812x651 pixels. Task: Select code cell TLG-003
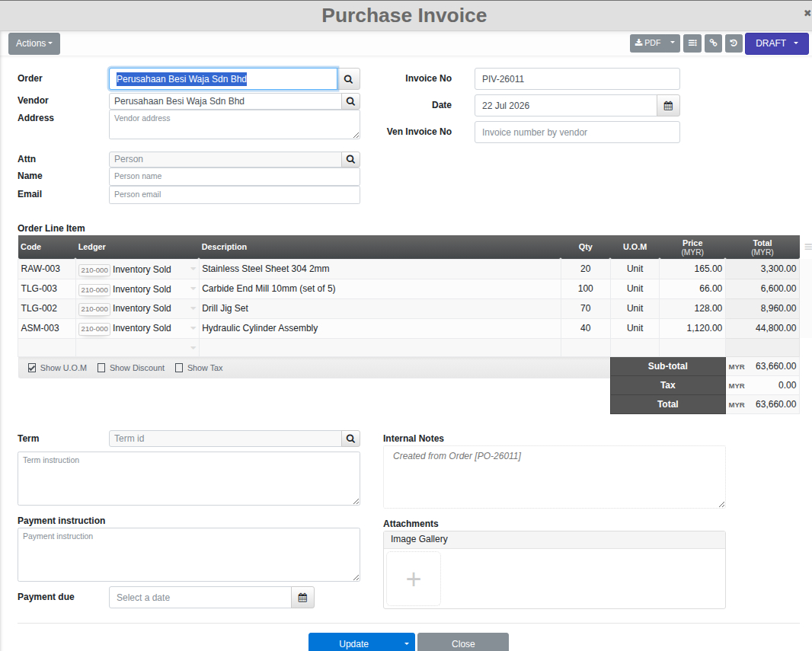[46, 289]
